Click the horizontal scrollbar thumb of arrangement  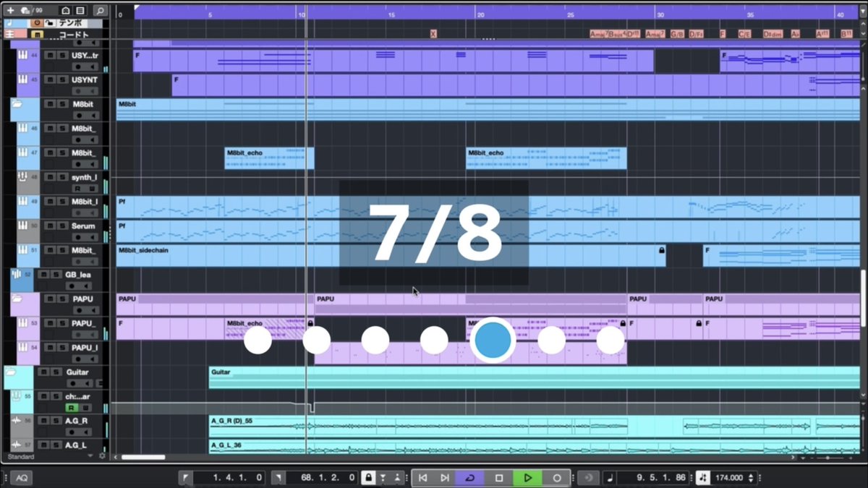tap(143, 457)
